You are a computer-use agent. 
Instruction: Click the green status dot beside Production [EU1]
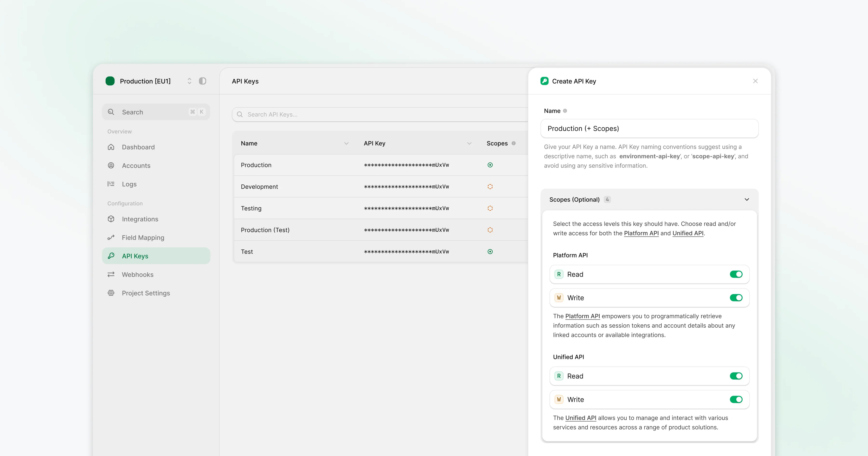[110, 81]
